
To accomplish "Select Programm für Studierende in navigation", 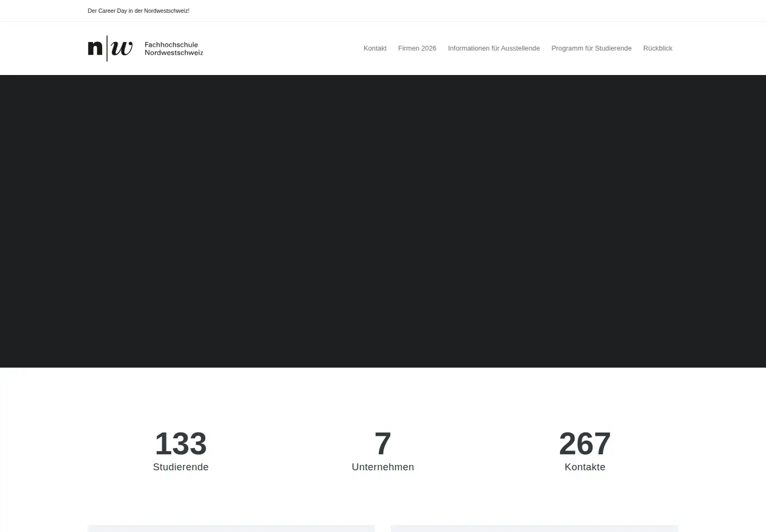I will (x=592, y=48).
